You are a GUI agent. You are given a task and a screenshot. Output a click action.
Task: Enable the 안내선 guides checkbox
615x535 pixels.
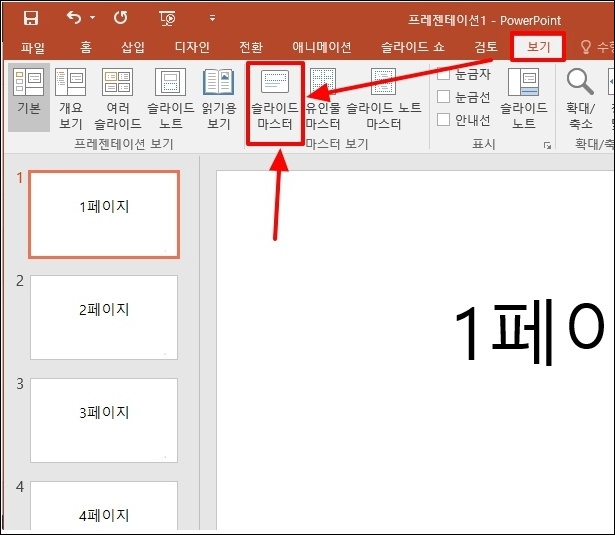coord(443,120)
